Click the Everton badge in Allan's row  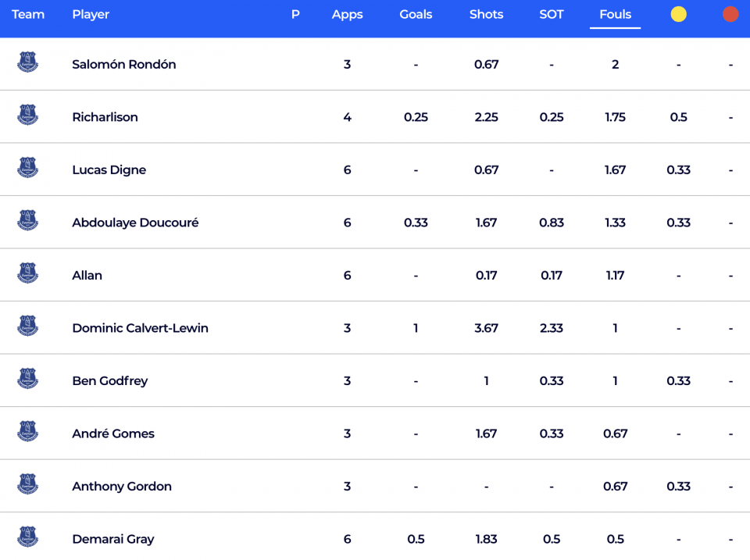(x=28, y=273)
